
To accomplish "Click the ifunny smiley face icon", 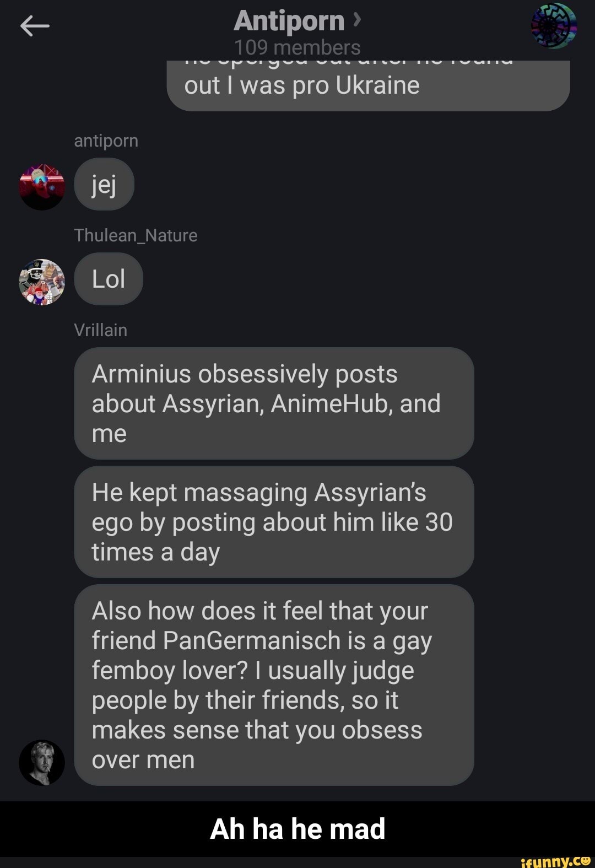I will 585,860.
